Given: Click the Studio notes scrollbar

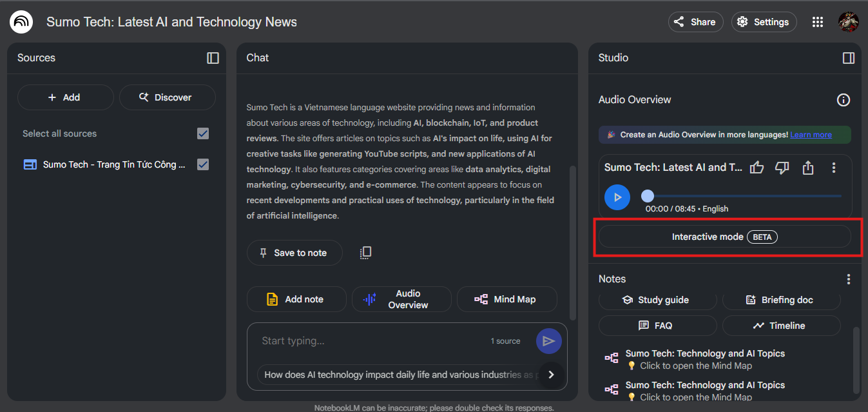Looking at the screenshot, I should (856, 360).
